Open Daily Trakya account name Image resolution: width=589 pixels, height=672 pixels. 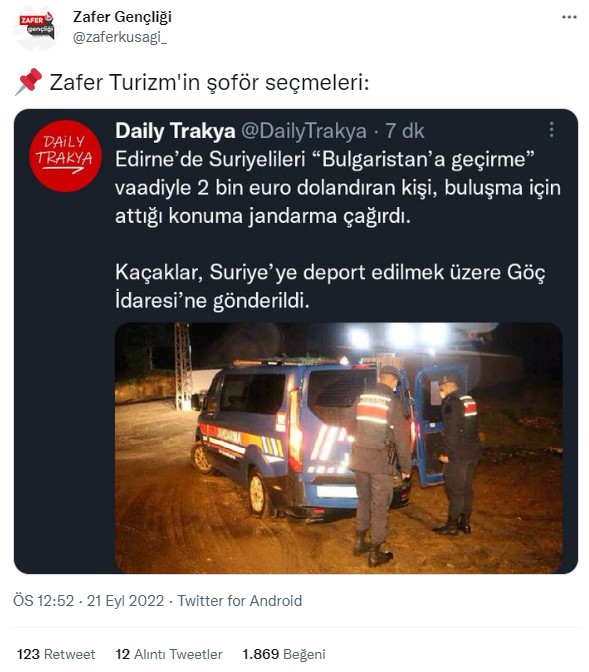pos(175,131)
